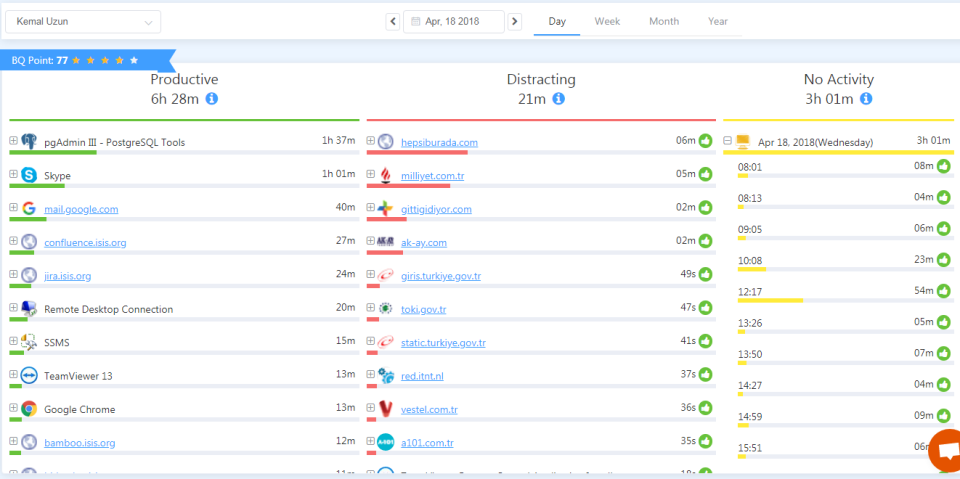Click the Remote Desktop Connection icon
Screen dimensions: 960x479
coord(29,309)
